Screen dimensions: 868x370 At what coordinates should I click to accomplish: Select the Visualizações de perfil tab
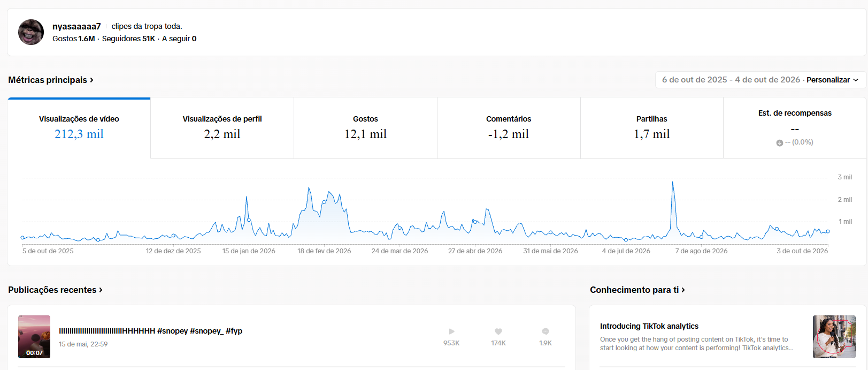coord(222,128)
